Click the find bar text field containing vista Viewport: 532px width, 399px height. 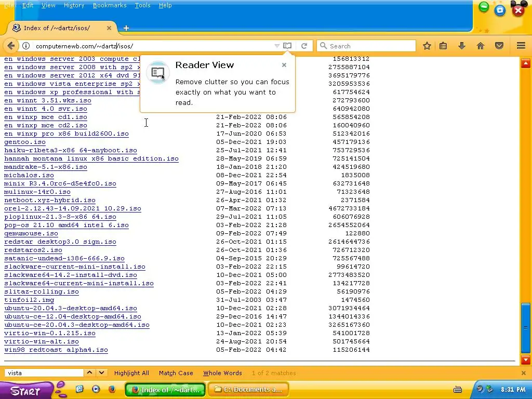[x=44, y=373]
